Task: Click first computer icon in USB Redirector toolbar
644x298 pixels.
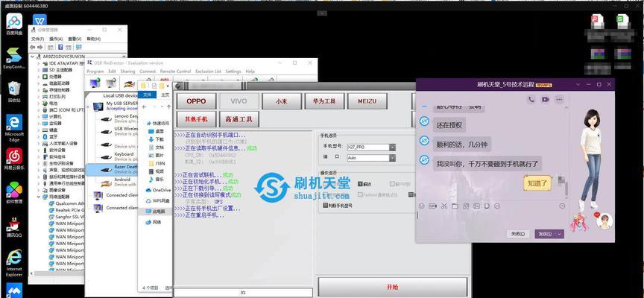Action: click(x=95, y=83)
